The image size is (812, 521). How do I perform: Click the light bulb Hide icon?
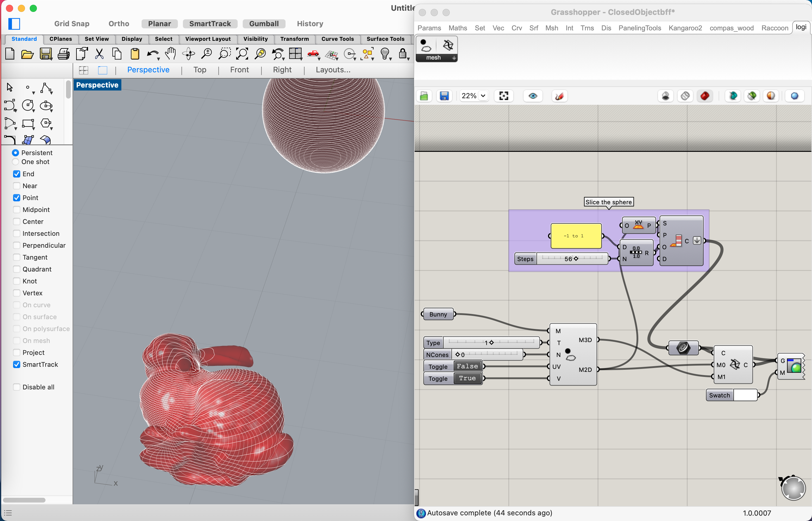click(385, 54)
